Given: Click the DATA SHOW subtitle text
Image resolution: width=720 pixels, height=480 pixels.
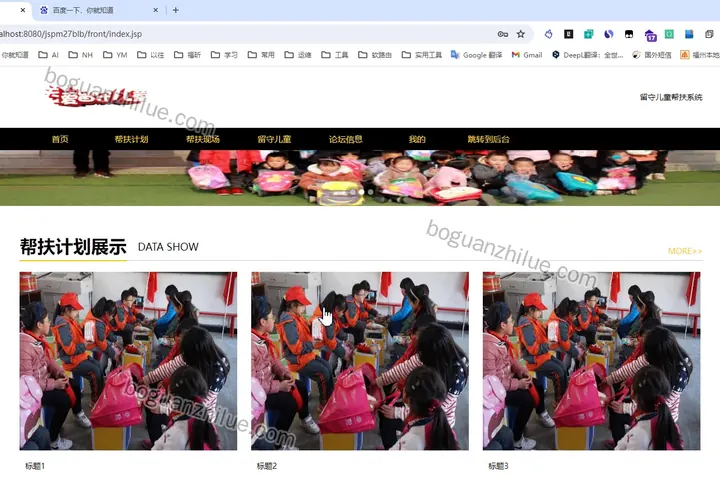Looking at the screenshot, I should (x=168, y=247).
